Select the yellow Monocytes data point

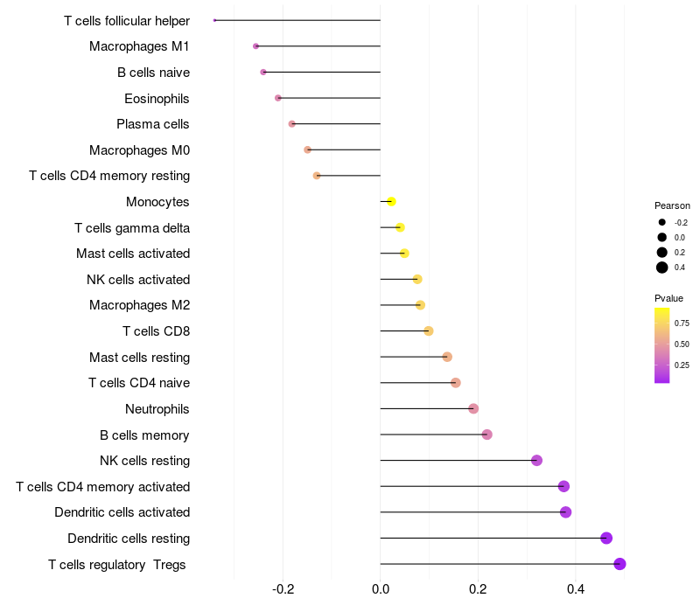click(391, 202)
